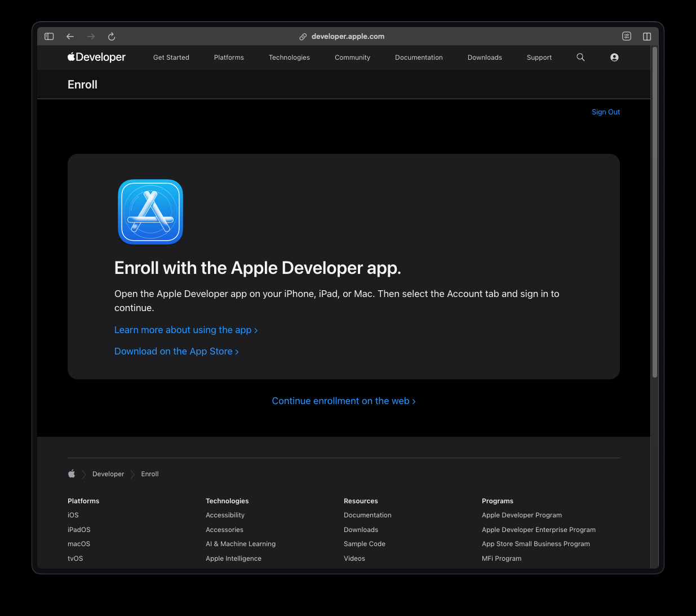The height and width of the screenshot is (616, 696).
Task: Open Apple Intelligence footer link
Action: pyautogui.click(x=234, y=559)
